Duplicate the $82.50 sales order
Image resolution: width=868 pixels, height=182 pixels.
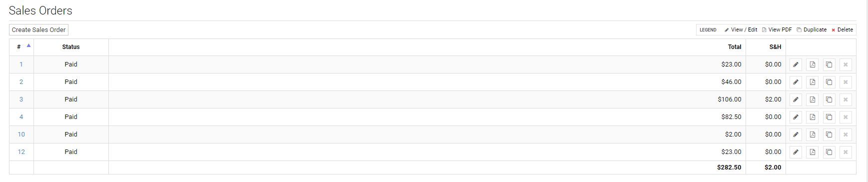click(829, 117)
